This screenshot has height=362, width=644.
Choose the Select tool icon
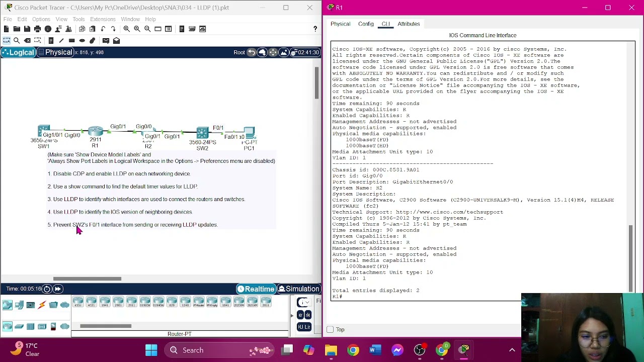[6, 41]
